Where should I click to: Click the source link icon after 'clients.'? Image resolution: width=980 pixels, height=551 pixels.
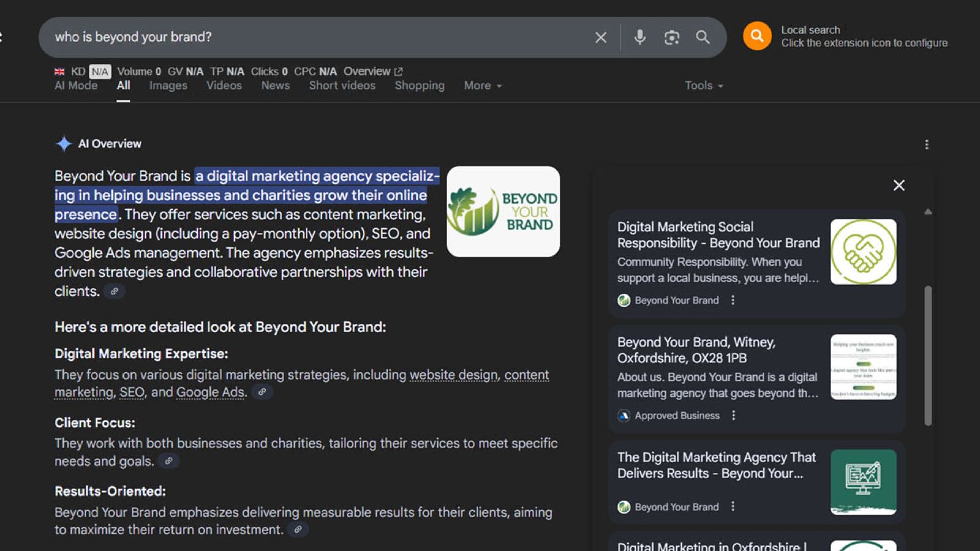114,291
